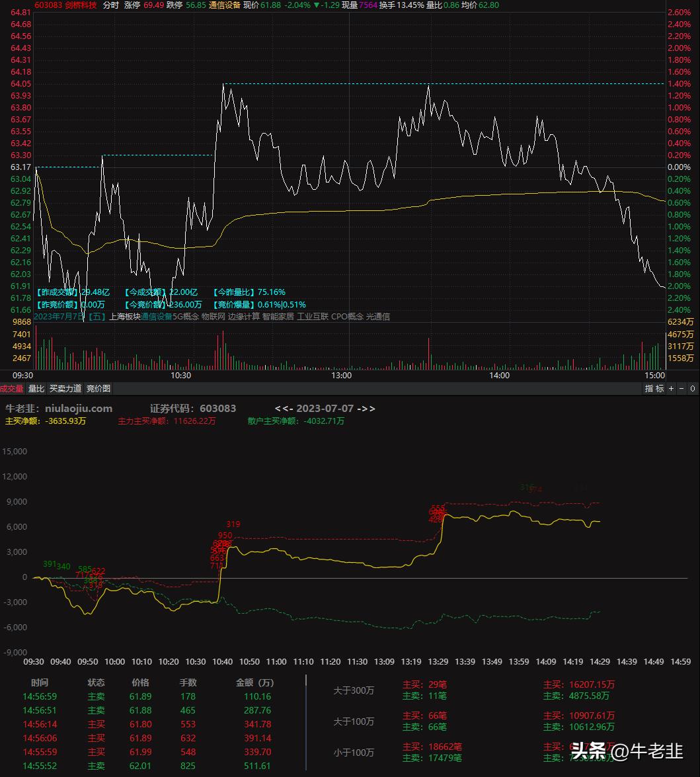This screenshot has height=777, width=700.
Task: Go to next date with ->> arrow
Action: click(366, 408)
